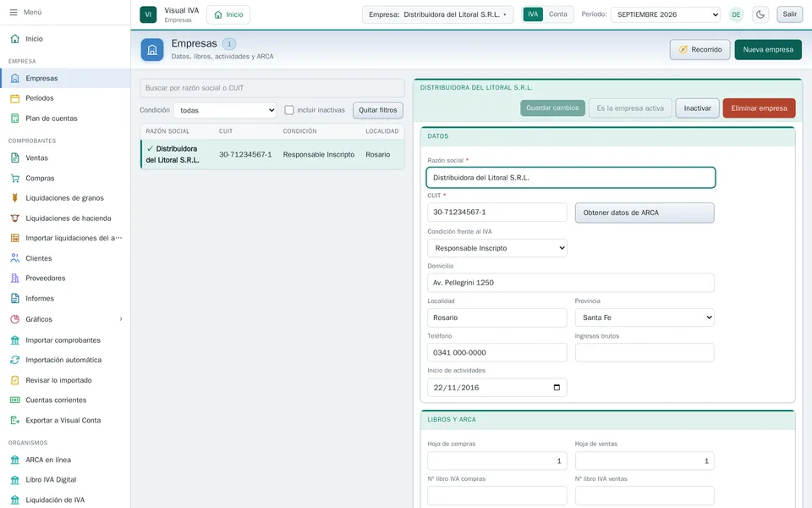Click the Compras shopping cart icon
812x508 pixels.
(x=15, y=179)
